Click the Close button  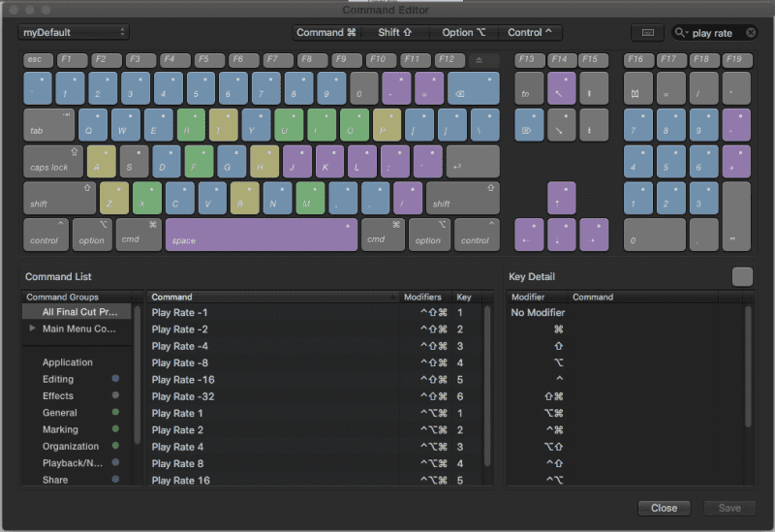[x=664, y=508]
